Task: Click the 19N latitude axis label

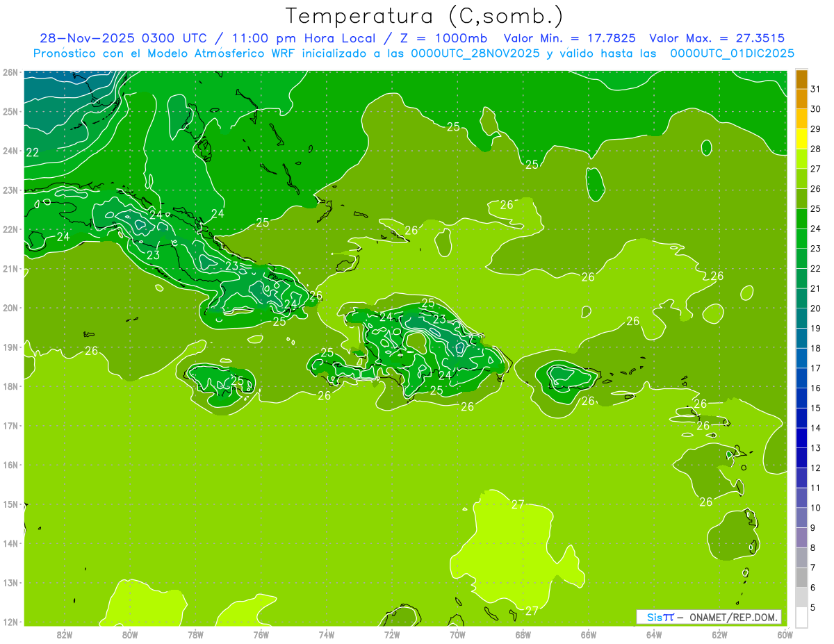Action: [10, 347]
